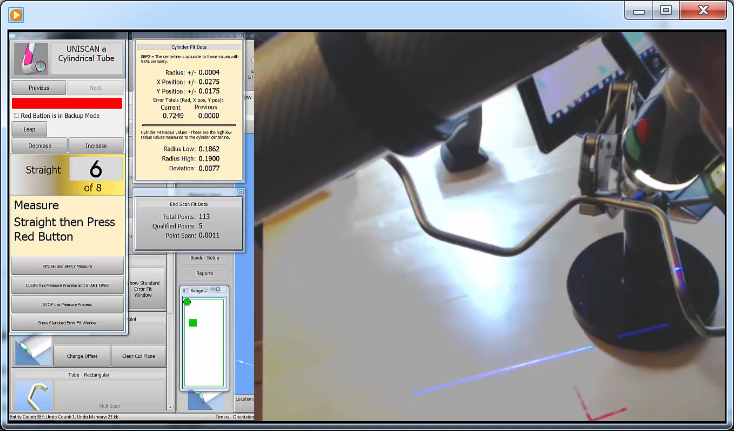Viewport: 734px width, 431px height.
Task: Click the UNISCAN pink tube icon
Action: coord(31,59)
